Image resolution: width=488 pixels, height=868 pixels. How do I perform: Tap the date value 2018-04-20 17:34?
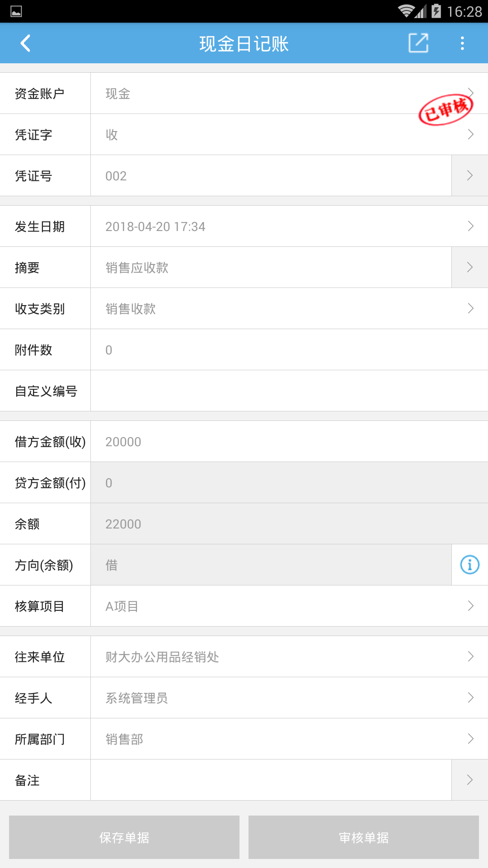[155, 226]
